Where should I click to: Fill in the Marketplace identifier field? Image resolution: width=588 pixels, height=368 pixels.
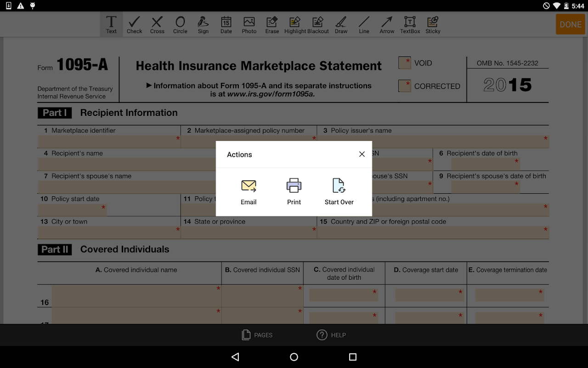click(x=109, y=142)
